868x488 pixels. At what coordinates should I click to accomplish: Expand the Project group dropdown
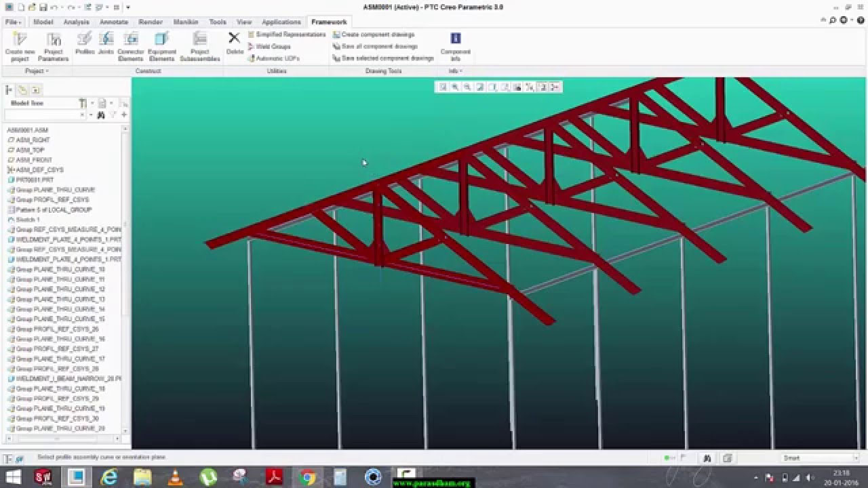tap(37, 71)
